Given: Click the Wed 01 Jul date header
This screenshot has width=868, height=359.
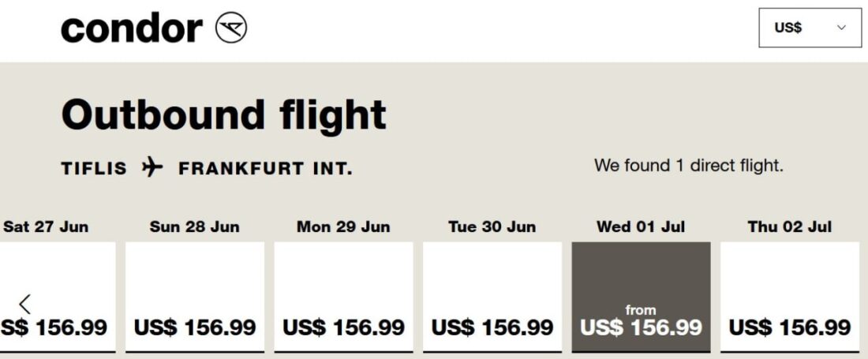Looking at the screenshot, I should click(641, 227).
